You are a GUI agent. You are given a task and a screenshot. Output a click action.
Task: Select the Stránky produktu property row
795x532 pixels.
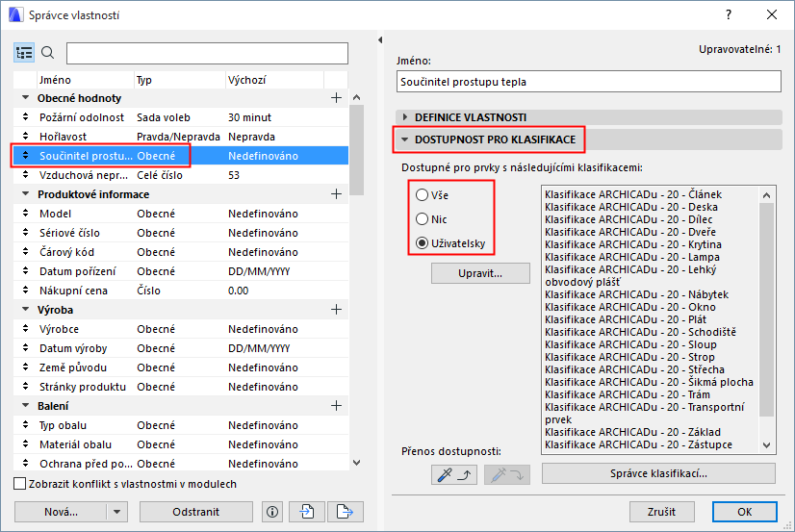click(x=181, y=387)
